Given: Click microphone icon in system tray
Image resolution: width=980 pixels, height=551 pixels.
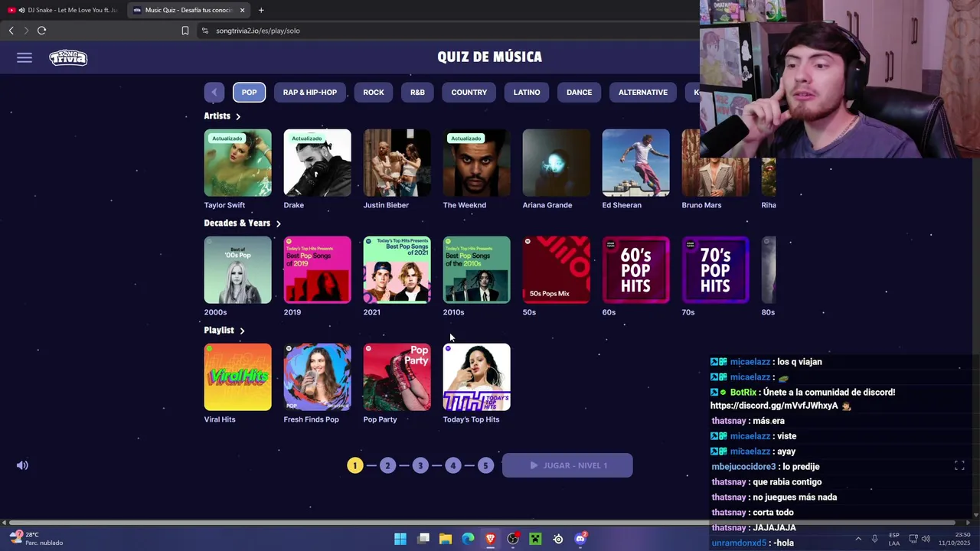Looking at the screenshot, I should 874,539.
